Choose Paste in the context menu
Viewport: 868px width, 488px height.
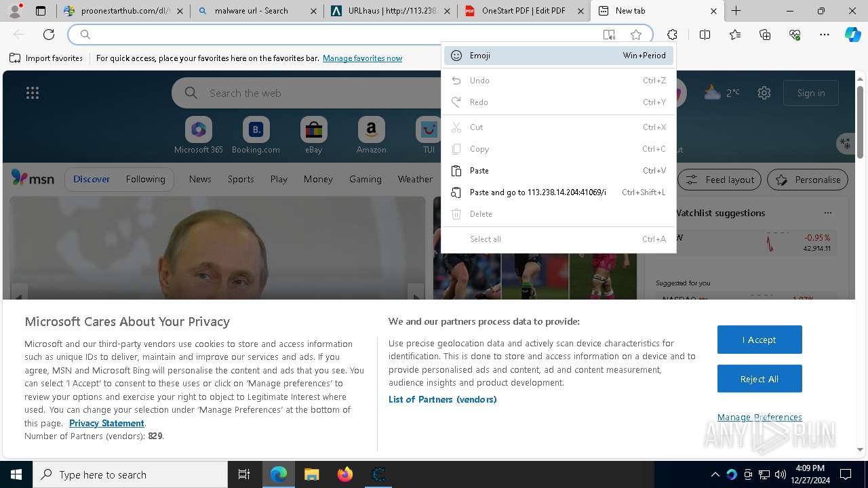point(558,171)
